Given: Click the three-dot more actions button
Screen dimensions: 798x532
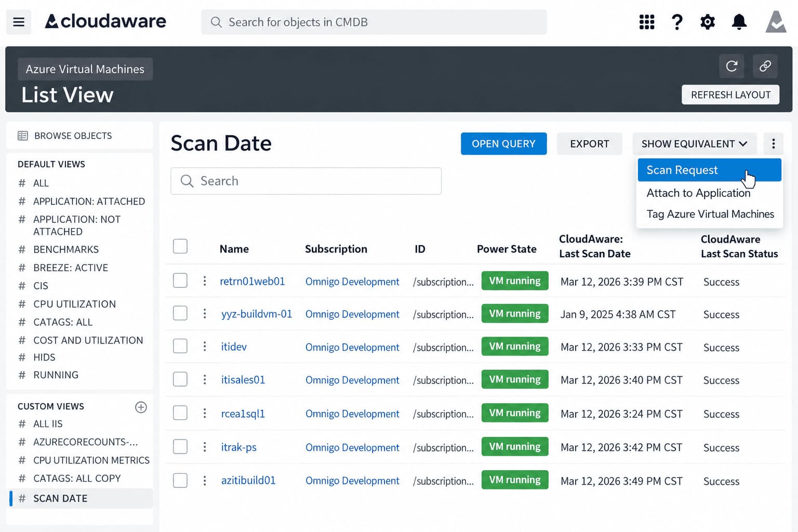Looking at the screenshot, I should point(773,143).
